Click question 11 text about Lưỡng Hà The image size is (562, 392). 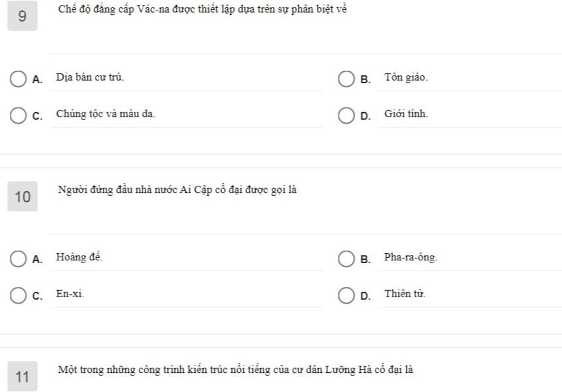(x=235, y=370)
